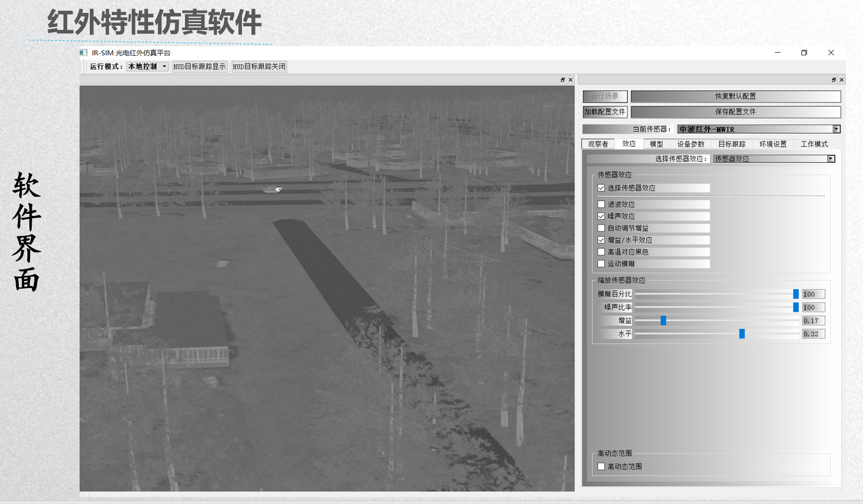Click the 噪声比率 value field 100
The height and width of the screenshot is (504, 863).
pyautogui.click(x=814, y=307)
